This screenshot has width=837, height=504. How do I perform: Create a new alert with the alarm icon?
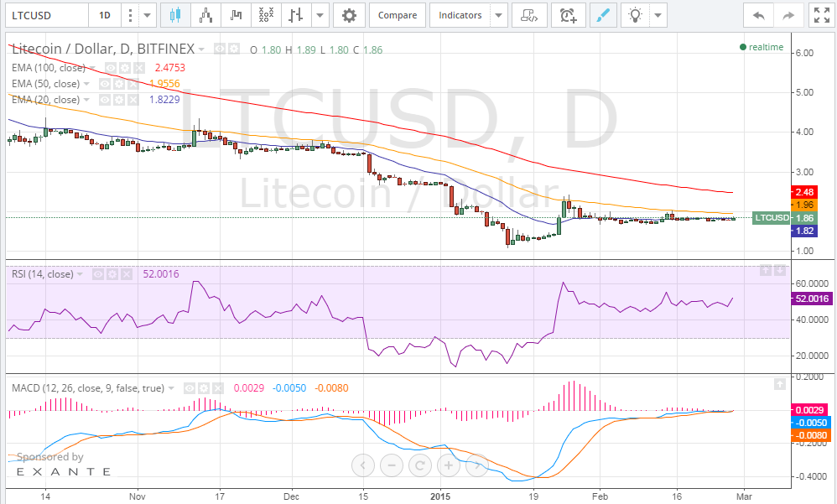point(569,14)
